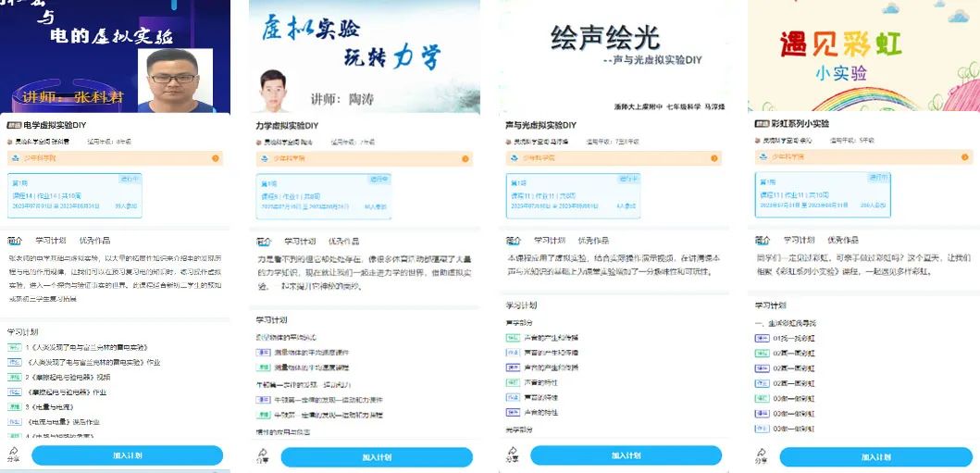Click 加入计划 button for 电学虚拟实验DIY
Viewport: 980px width, 473px height.
[128, 455]
